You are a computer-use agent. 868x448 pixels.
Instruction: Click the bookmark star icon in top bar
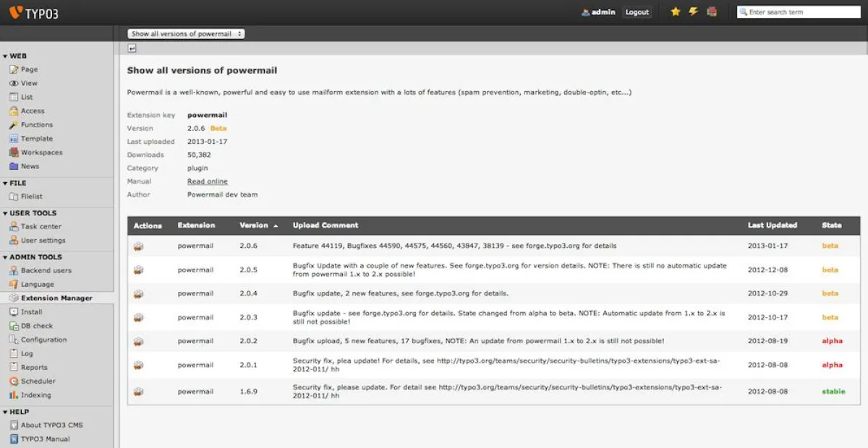tap(675, 12)
